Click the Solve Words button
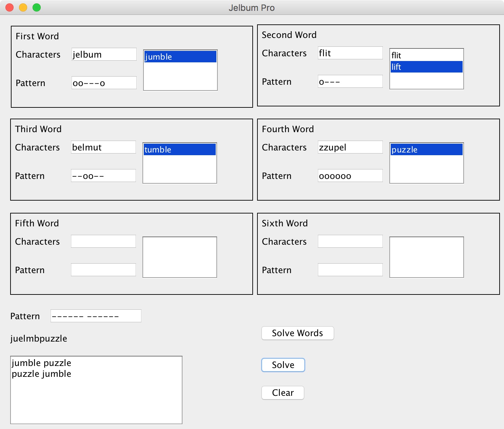The width and height of the screenshot is (504, 429). click(297, 333)
